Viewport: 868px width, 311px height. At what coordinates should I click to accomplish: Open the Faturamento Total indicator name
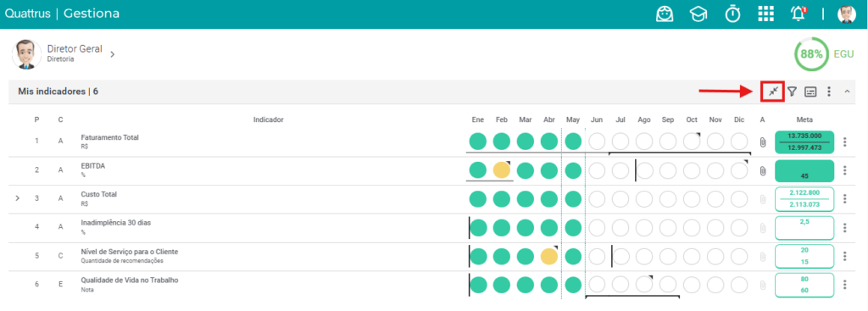tap(109, 137)
